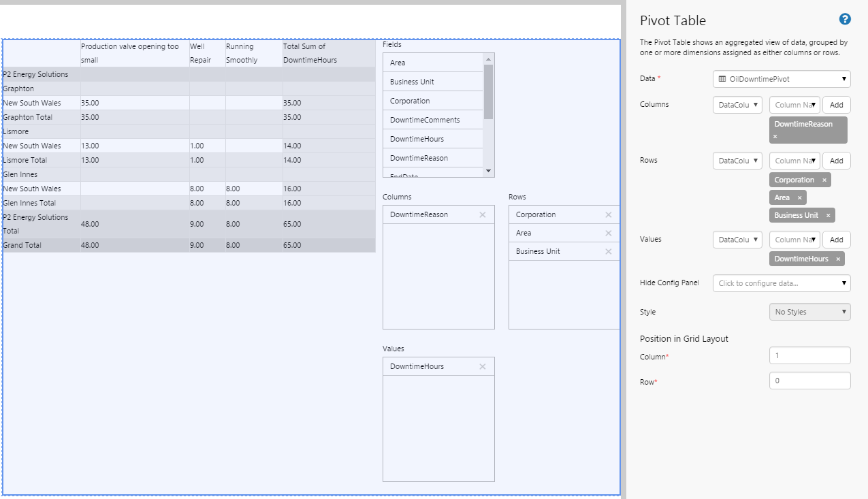Viewport: 868px width, 499px height.
Task: Select Business Unit field in Fields list
Action: [412, 82]
